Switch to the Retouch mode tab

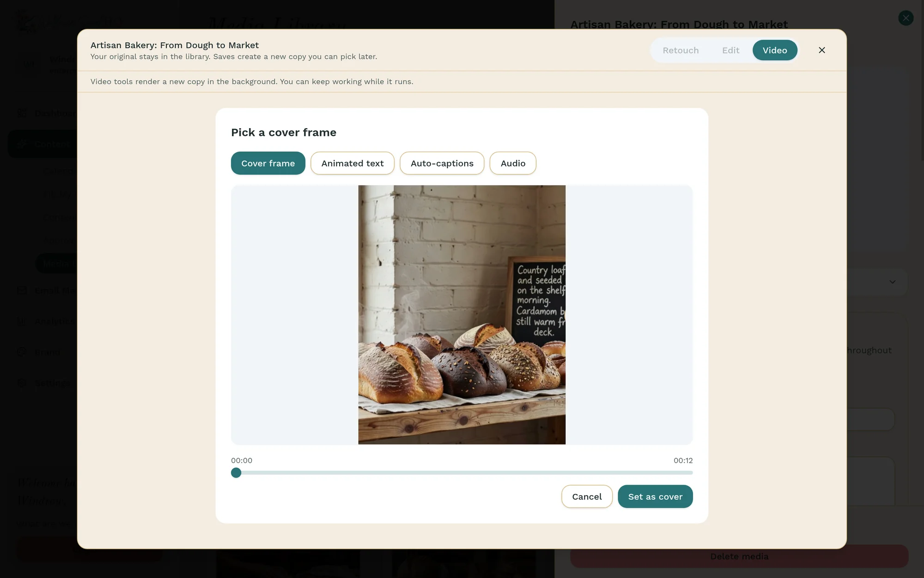coord(681,50)
